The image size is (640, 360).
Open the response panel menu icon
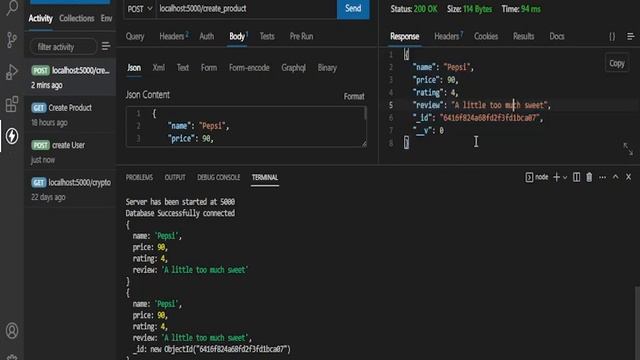click(x=630, y=36)
